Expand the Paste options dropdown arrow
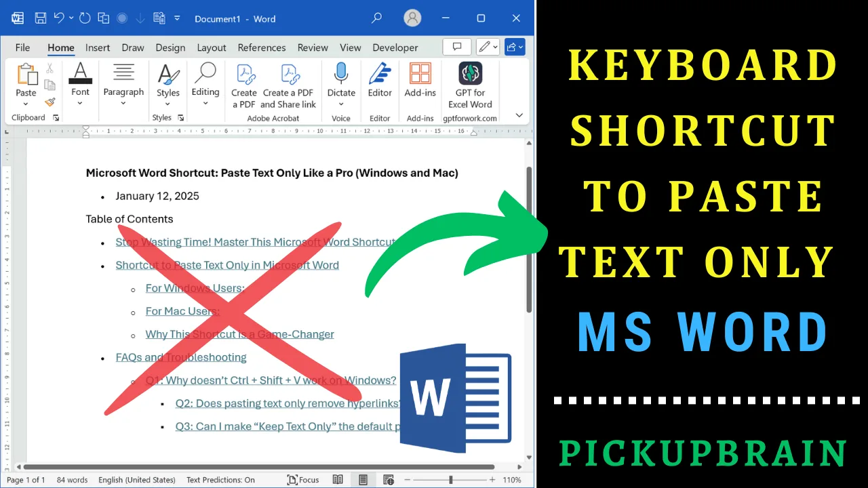The image size is (868, 488). pos(26,104)
